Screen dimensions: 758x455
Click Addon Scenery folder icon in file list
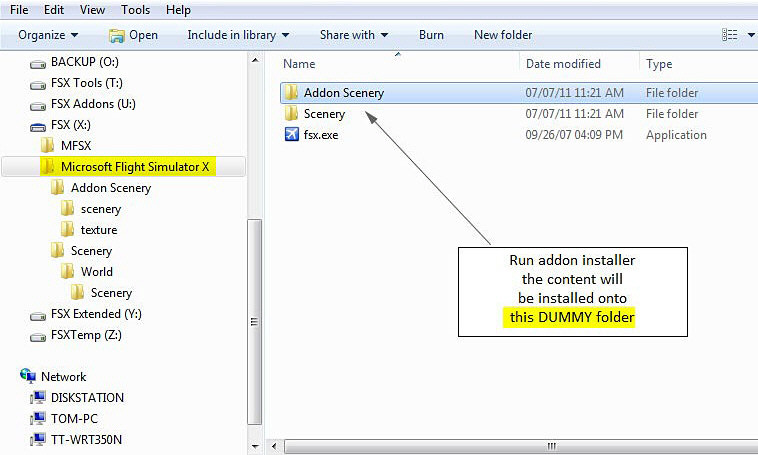point(292,92)
